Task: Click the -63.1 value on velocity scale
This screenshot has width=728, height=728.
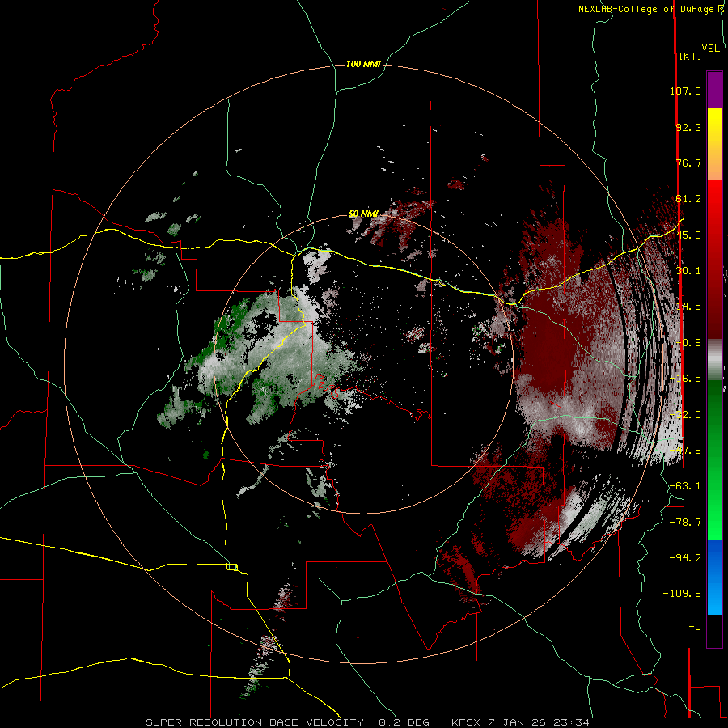Action: [x=685, y=486]
